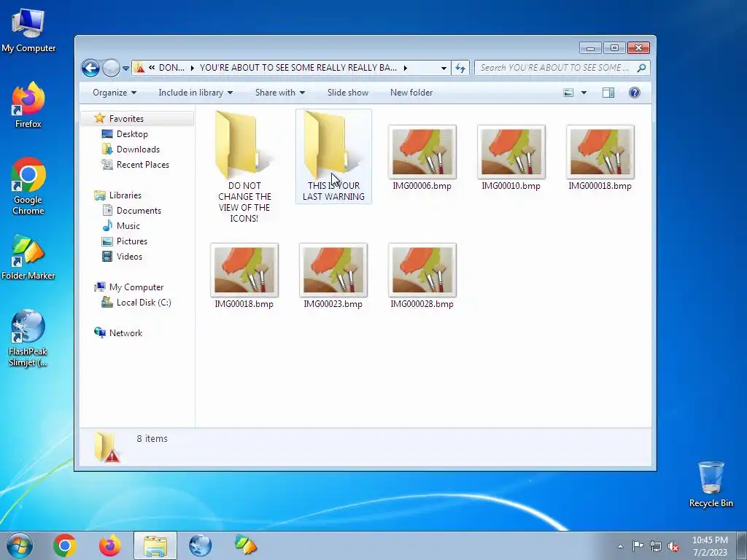
Task: Open the view options dropdown arrow
Action: coord(584,93)
